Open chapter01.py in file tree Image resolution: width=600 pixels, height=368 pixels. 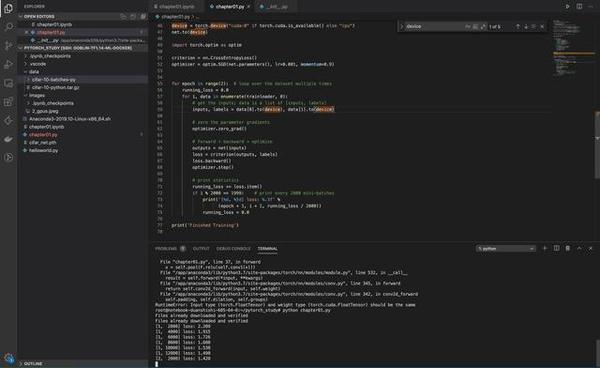pyautogui.click(x=43, y=135)
